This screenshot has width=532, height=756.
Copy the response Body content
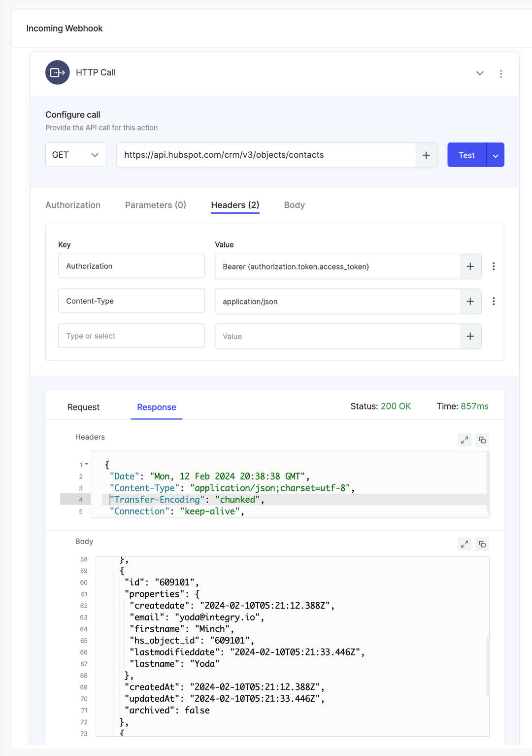click(x=482, y=544)
